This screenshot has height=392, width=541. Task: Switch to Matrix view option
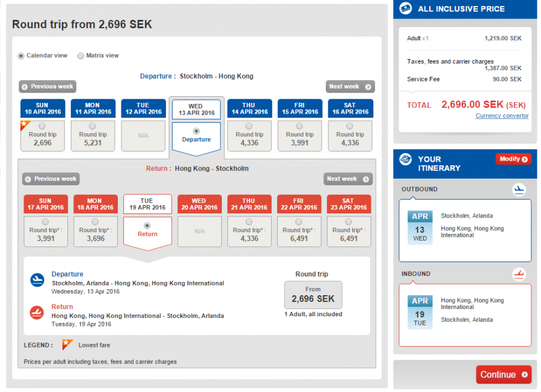pos(81,56)
